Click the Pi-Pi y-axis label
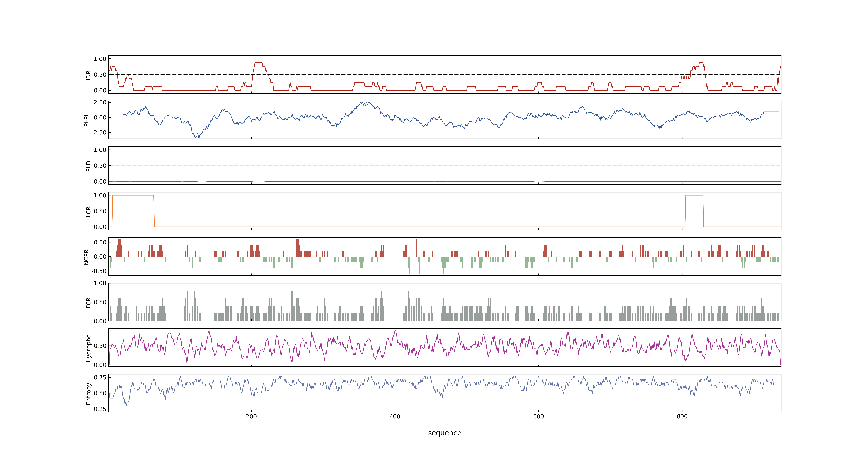 [86, 120]
